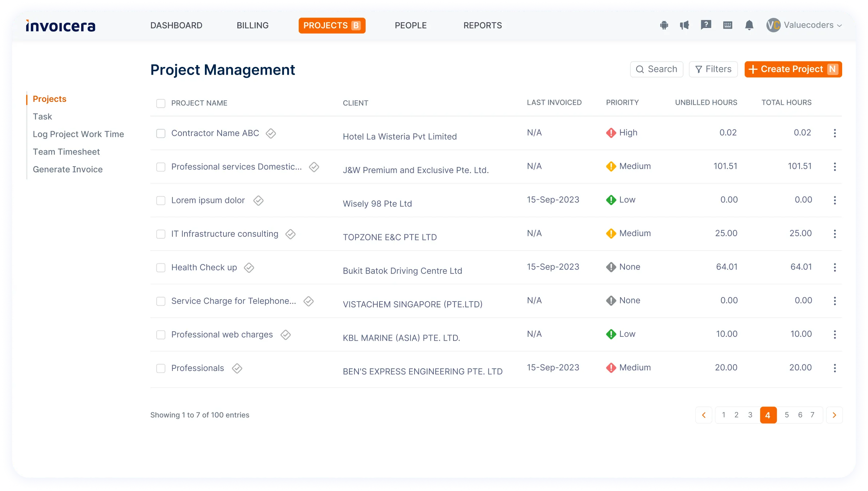
Task: Click the client name Wisely 98 Pte Ltd
Action: [x=377, y=204]
